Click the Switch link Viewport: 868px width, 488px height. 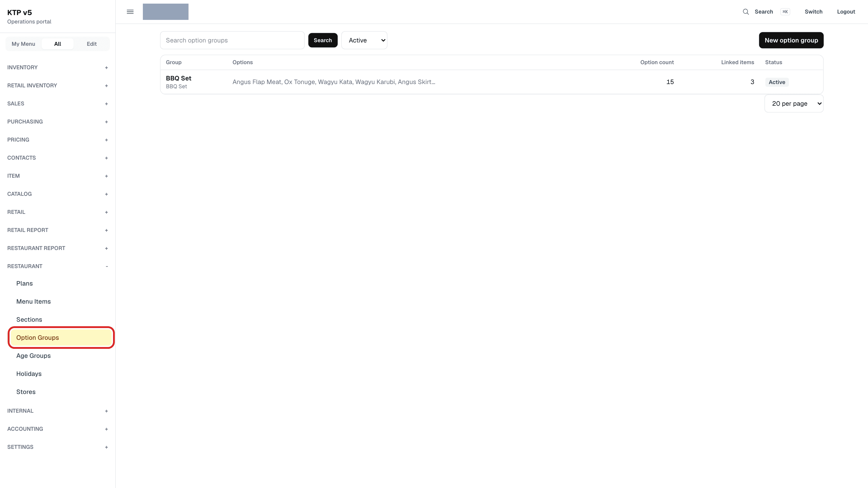coord(813,12)
